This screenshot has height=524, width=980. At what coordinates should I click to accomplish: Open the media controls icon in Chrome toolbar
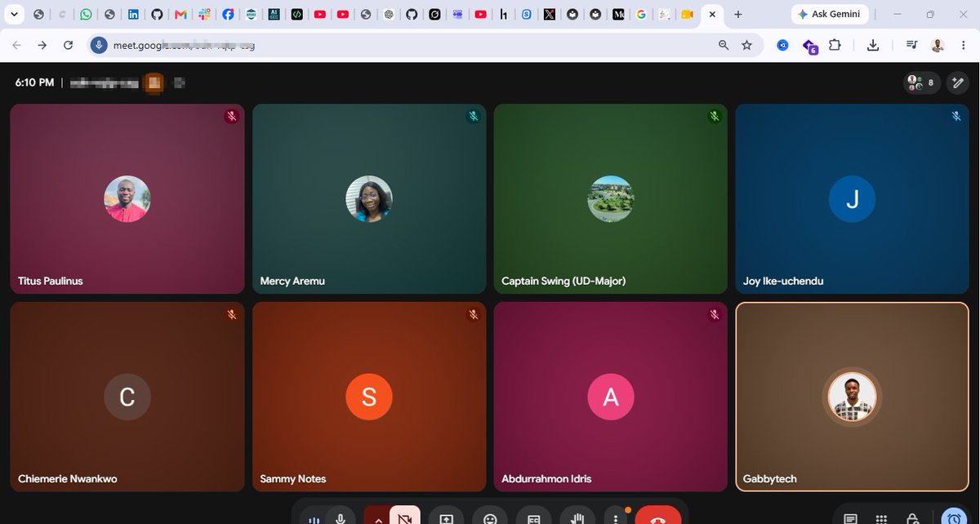click(912, 46)
